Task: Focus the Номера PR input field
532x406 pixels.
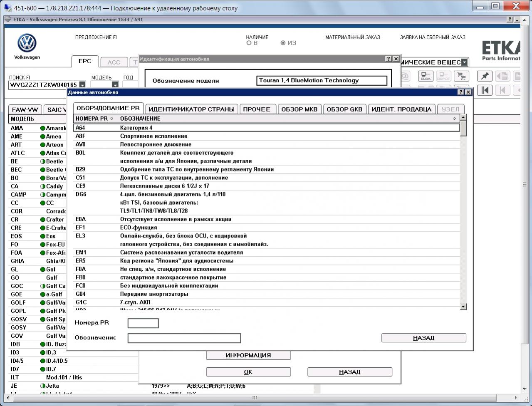Action: (143, 323)
